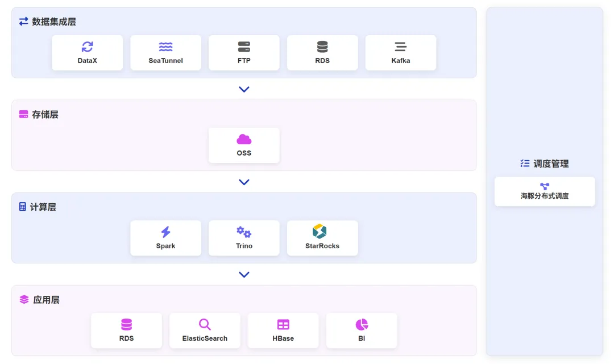Open the RDS card in 应用层

click(x=126, y=330)
